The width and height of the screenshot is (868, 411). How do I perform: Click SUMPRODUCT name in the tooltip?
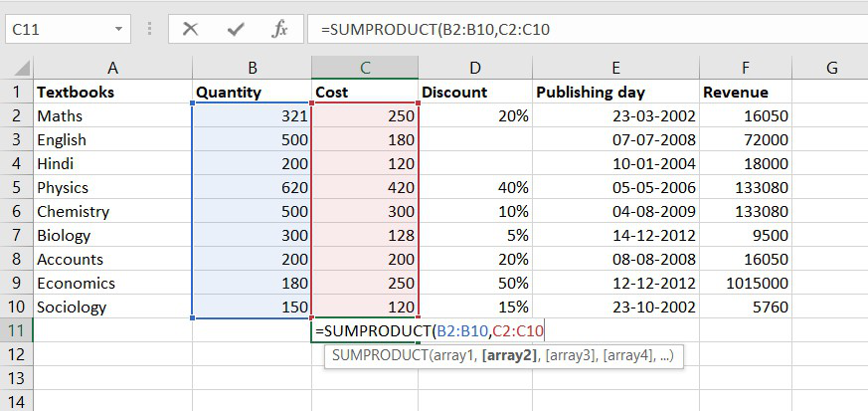[x=379, y=356]
